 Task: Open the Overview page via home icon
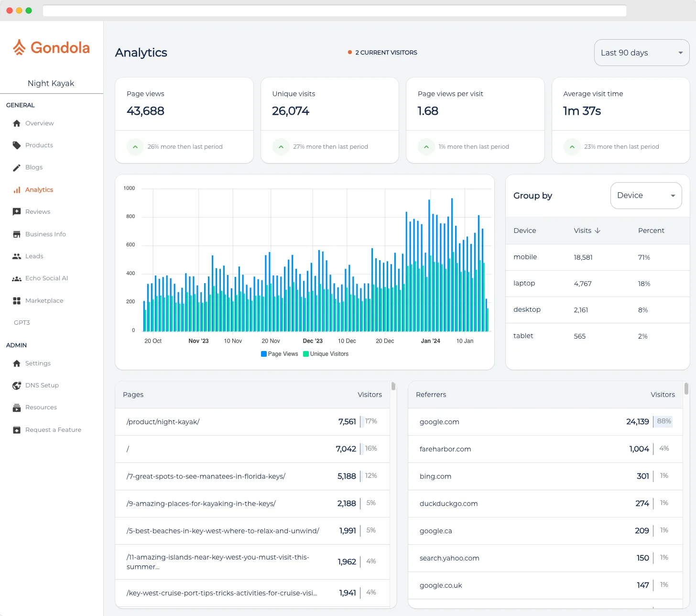(x=17, y=123)
